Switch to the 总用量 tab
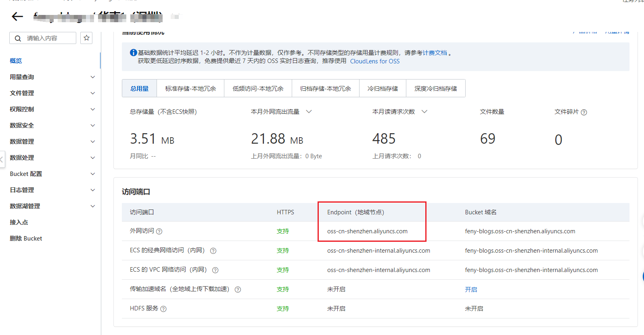Image resolution: width=644 pixels, height=335 pixels. [139, 88]
